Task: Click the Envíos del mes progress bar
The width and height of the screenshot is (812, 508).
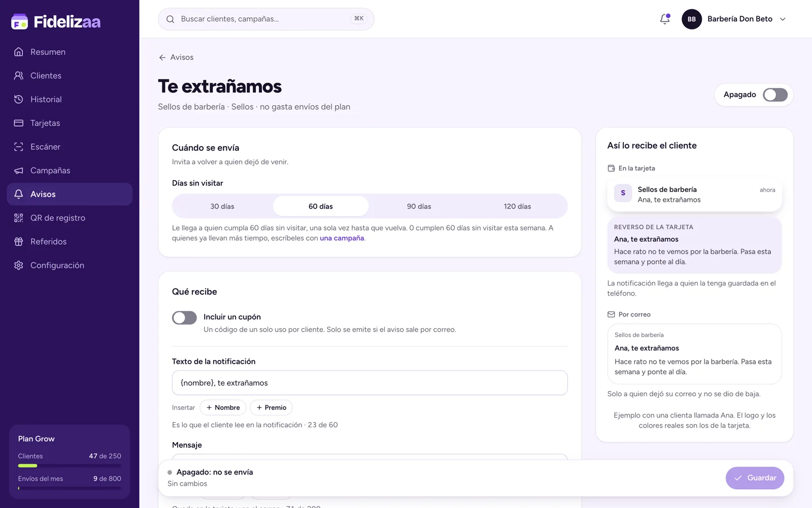Action: 70,488
